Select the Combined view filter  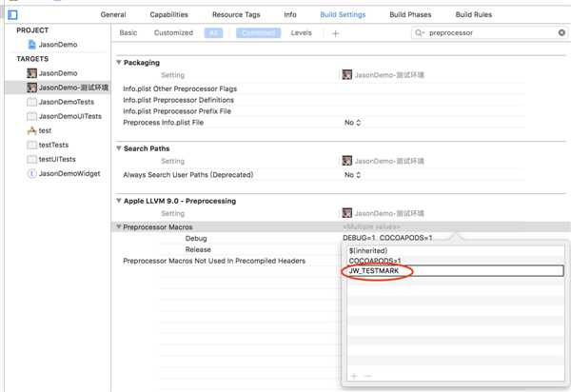258,33
